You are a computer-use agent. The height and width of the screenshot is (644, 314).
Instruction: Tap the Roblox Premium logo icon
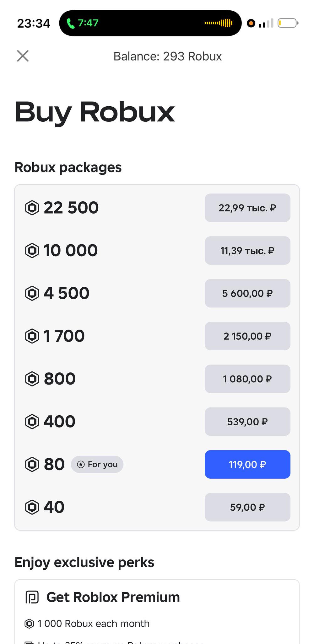[x=32, y=597]
